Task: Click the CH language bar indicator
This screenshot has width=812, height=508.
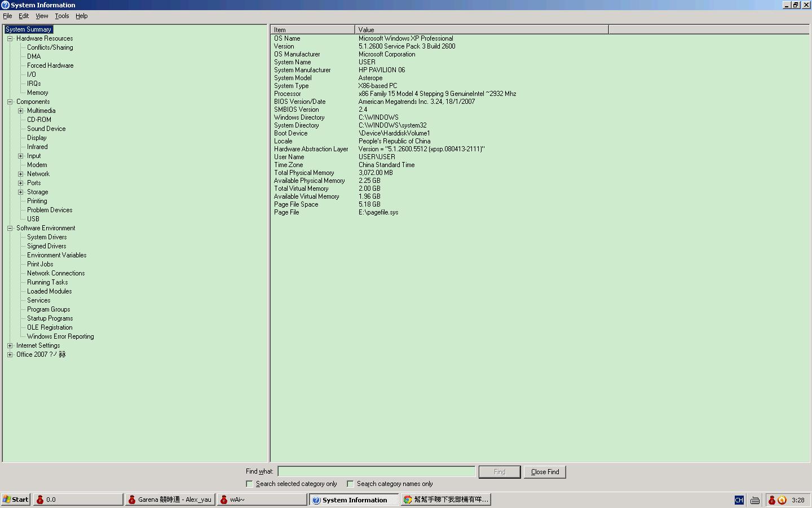Action: coord(739,500)
